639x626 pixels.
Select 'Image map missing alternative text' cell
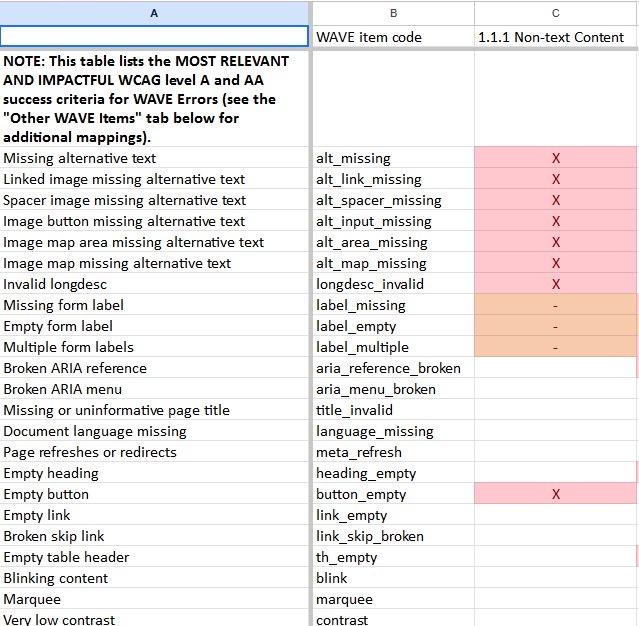[154, 263]
